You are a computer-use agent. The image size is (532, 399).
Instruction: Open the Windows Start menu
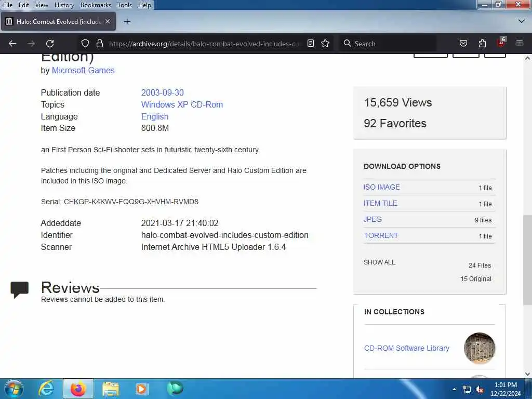tap(14, 389)
